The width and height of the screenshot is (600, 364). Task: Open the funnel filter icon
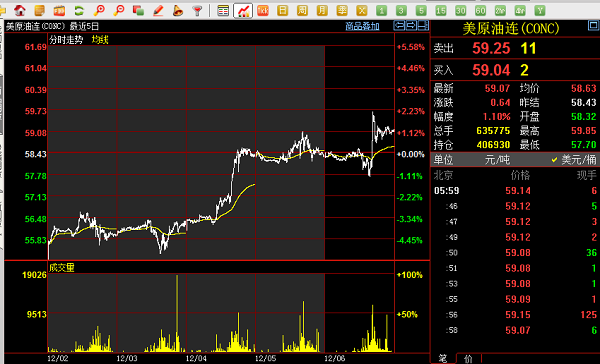[197, 10]
